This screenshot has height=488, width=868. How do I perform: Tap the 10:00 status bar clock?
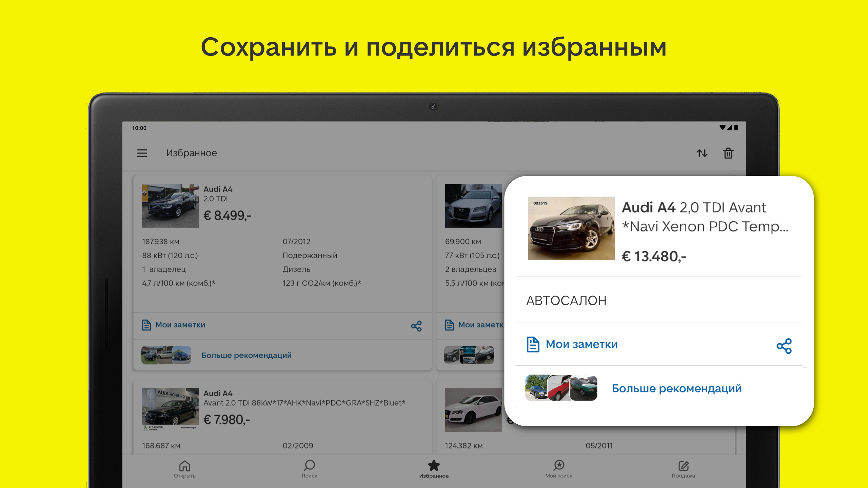[139, 128]
